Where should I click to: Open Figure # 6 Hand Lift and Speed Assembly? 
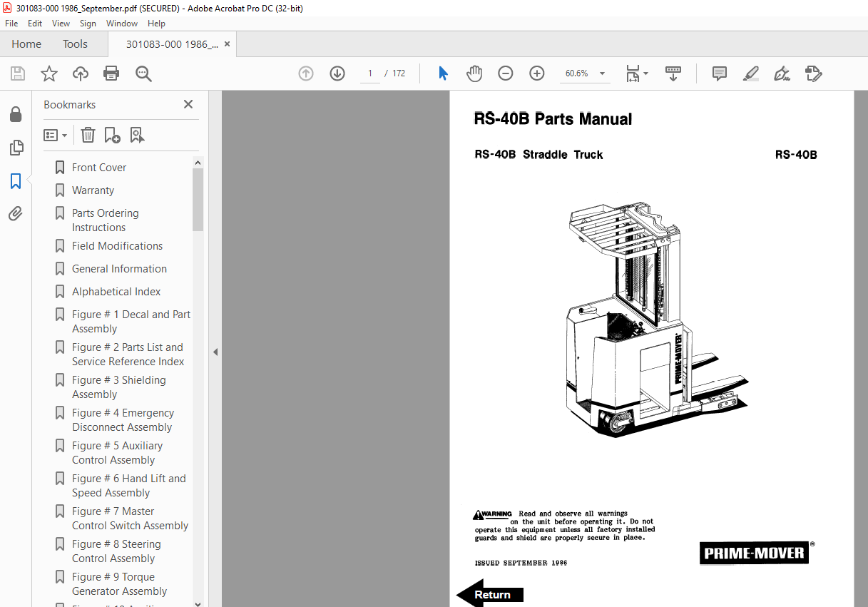(129, 486)
